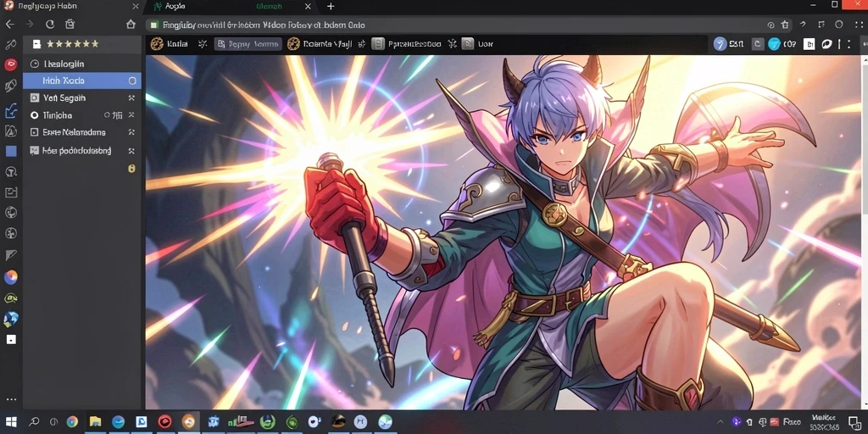Click the yellow lock icon in panel
868x434 pixels.
click(131, 169)
